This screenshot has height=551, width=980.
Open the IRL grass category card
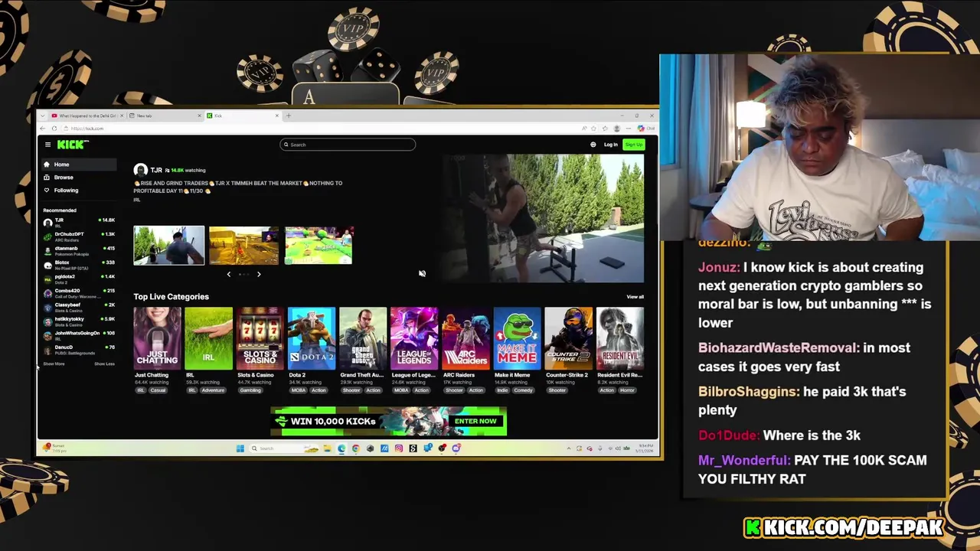(x=208, y=338)
